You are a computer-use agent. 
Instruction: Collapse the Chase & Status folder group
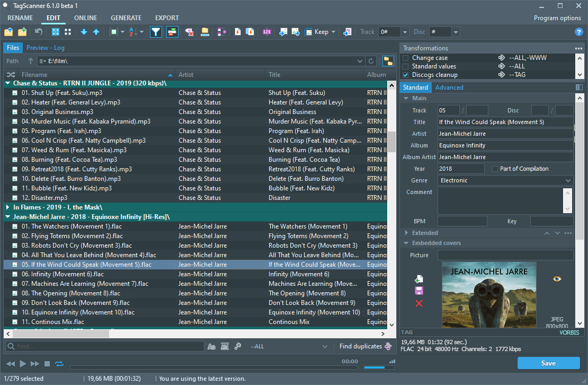7,83
